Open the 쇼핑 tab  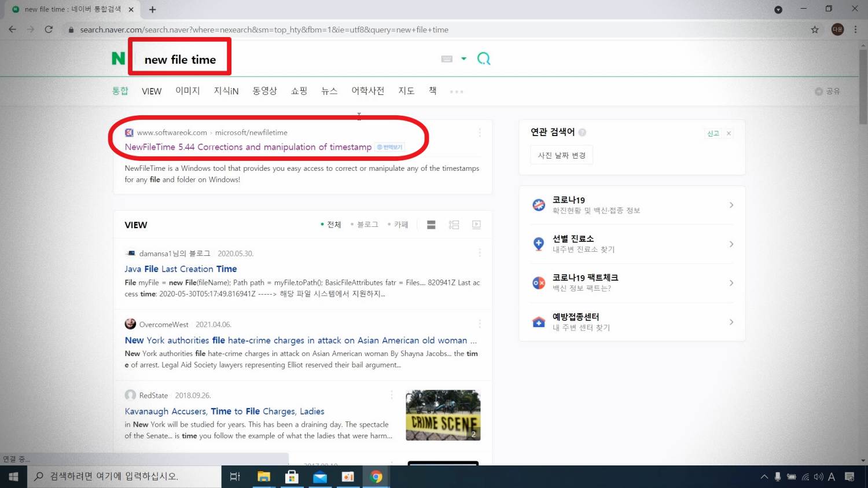299,91
